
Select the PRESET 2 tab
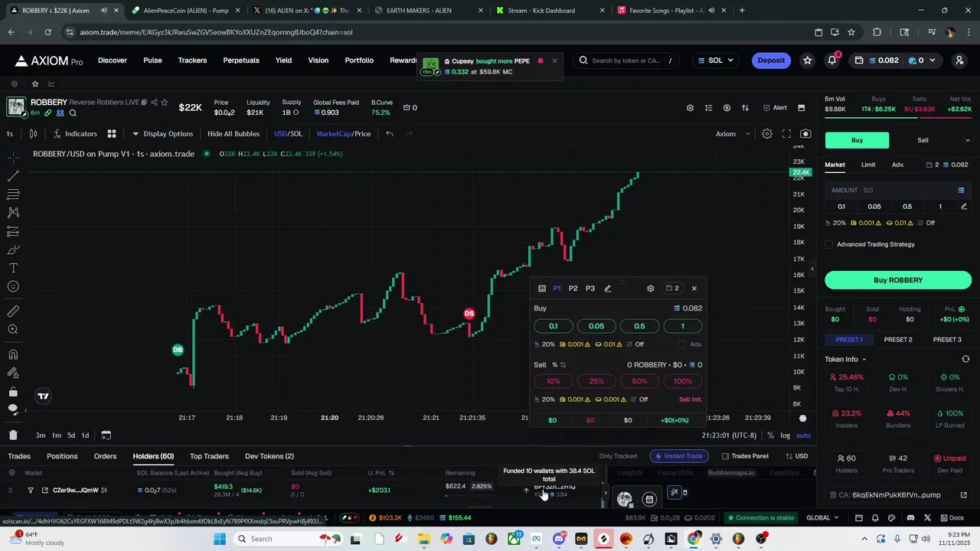898,340
